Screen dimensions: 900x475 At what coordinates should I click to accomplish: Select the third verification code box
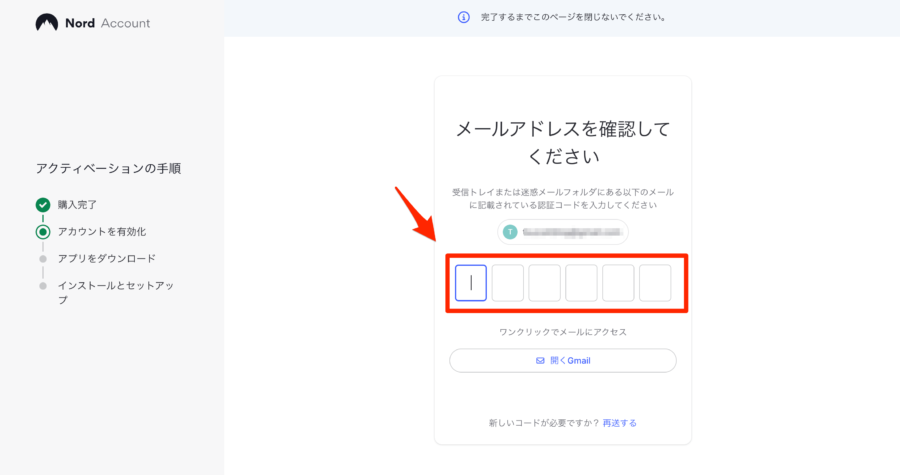pyautogui.click(x=544, y=283)
